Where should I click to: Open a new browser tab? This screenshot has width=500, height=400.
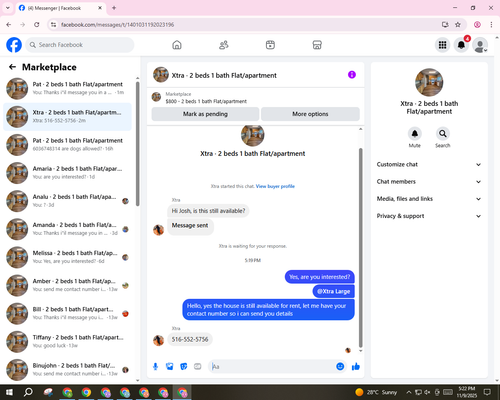point(114,8)
